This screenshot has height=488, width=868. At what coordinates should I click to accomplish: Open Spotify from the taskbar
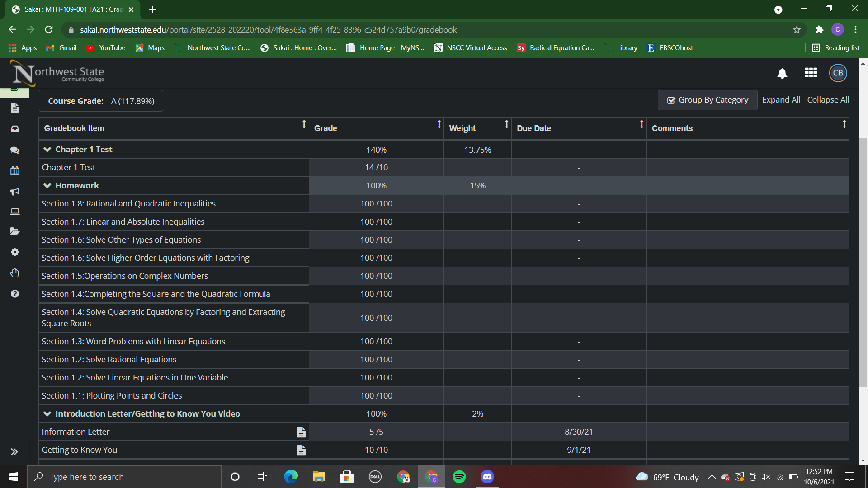coord(459,477)
